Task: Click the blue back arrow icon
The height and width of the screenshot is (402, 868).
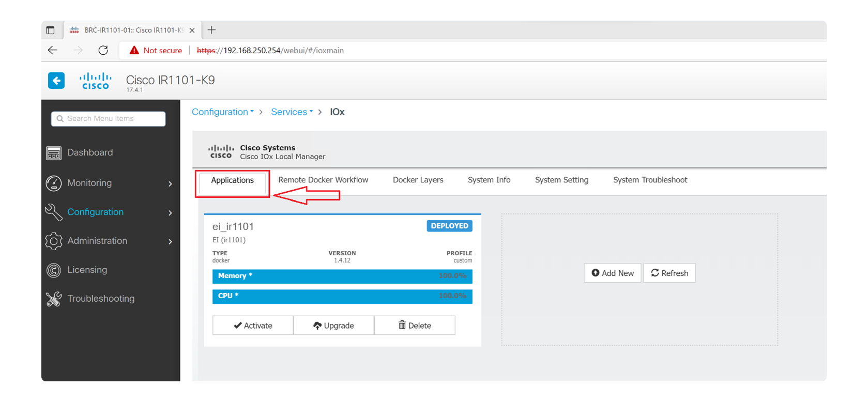Action: point(56,81)
